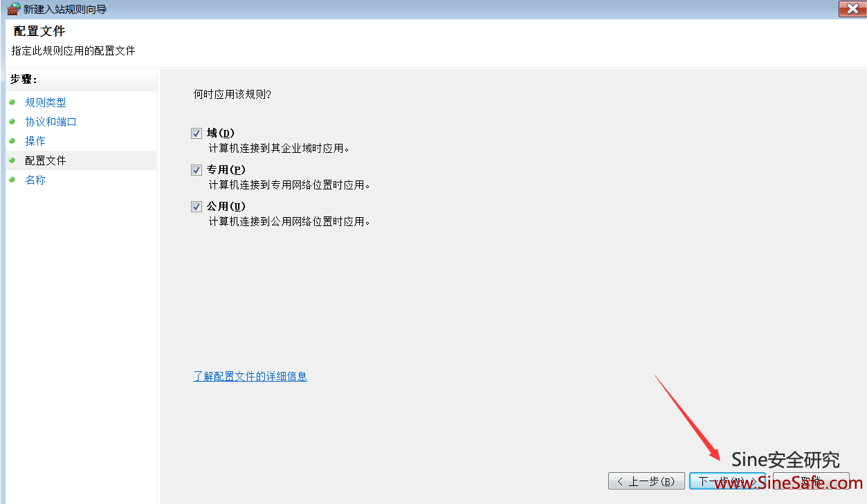Click the 下一步(N) next button
This screenshot has width=867, height=504.
tap(727, 481)
